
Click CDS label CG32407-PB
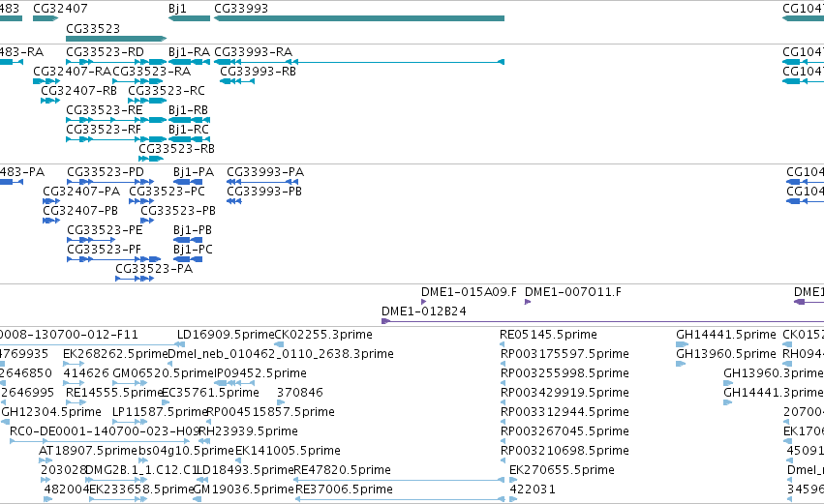tap(80, 211)
